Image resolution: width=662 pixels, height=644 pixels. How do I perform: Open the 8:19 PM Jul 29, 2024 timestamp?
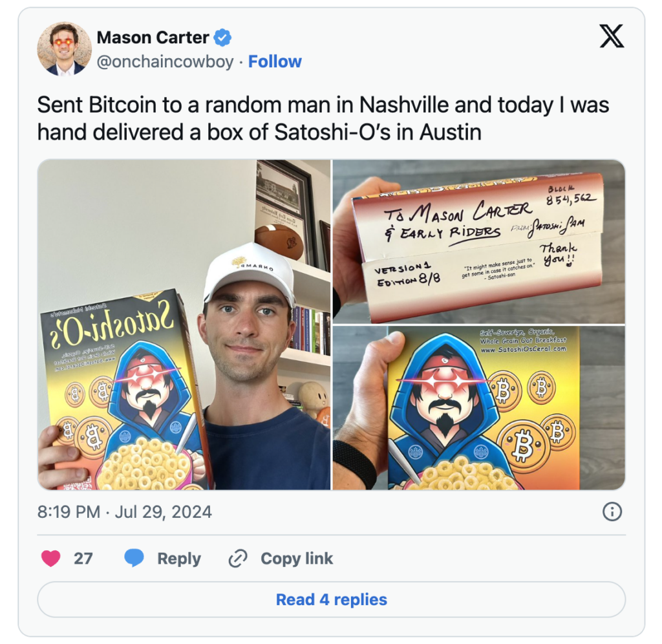click(x=125, y=512)
